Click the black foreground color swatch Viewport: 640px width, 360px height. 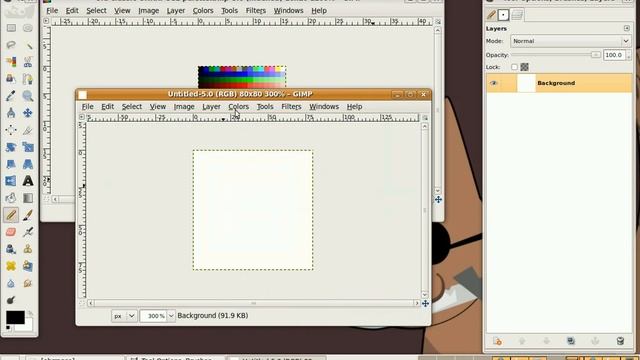coord(15,317)
